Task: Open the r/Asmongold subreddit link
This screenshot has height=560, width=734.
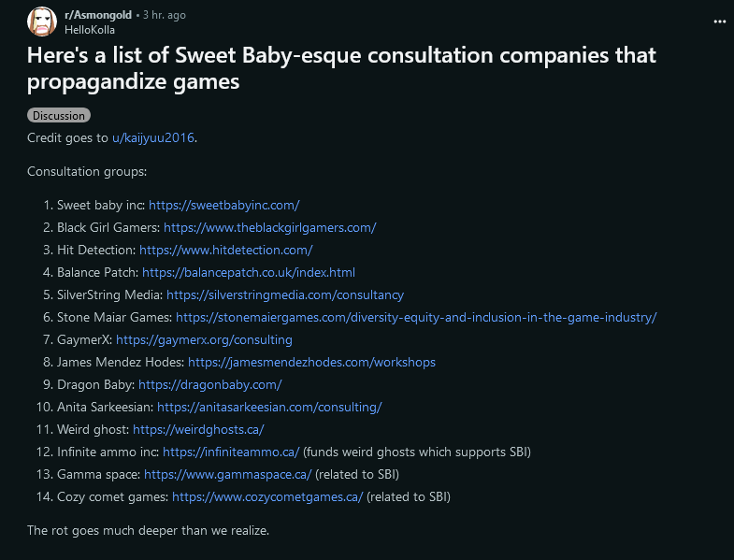Action: 98,15
